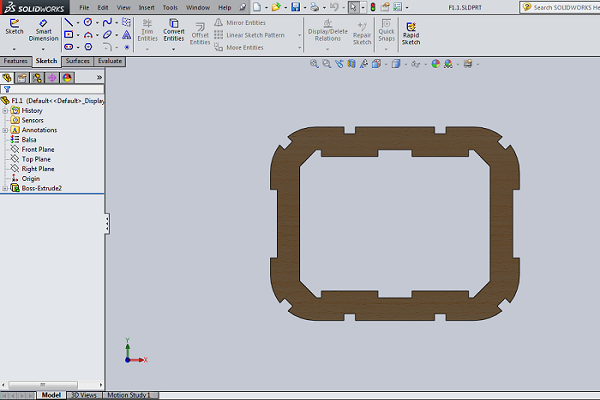Open the Sketch button dropdown arrow
600x400 pixels.
pyautogui.click(x=14, y=49)
